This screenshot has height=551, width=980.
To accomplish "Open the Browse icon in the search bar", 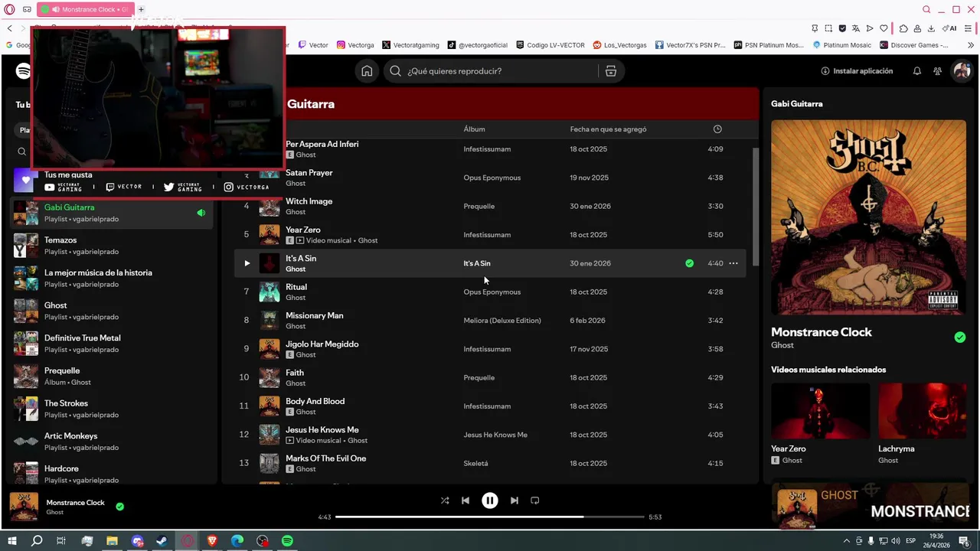I will [x=610, y=71].
